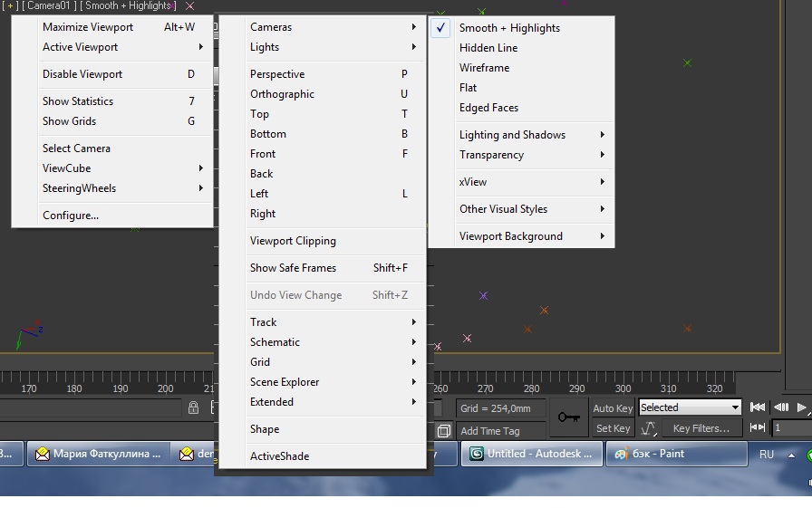Toggle the Selection Lock padlock icon
The image size is (812, 508).
point(193,407)
